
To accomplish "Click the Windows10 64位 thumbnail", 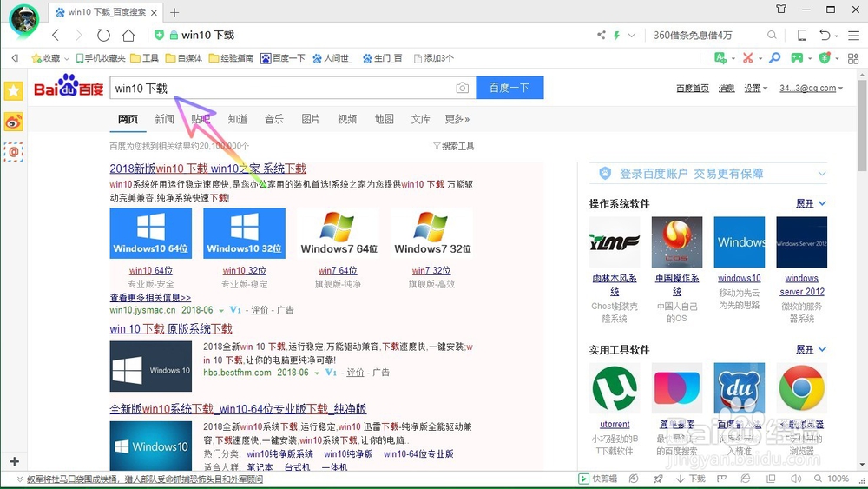I will (x=150, y=233).
